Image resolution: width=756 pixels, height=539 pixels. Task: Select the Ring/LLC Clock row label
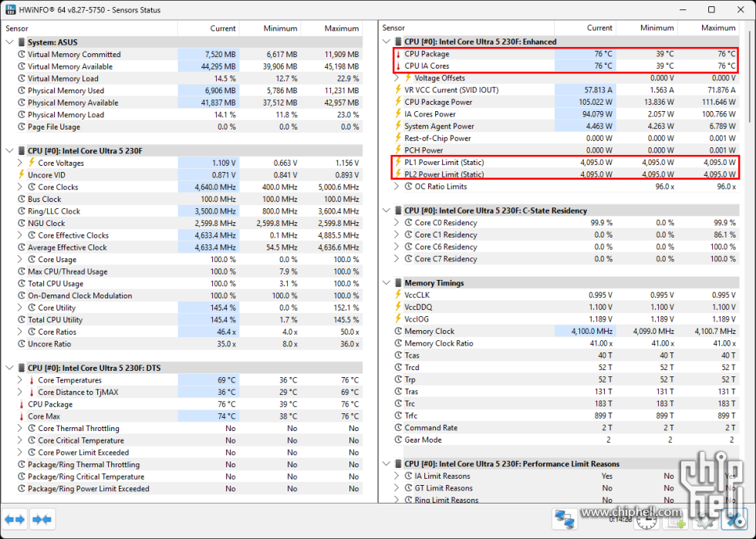[54, 211]
